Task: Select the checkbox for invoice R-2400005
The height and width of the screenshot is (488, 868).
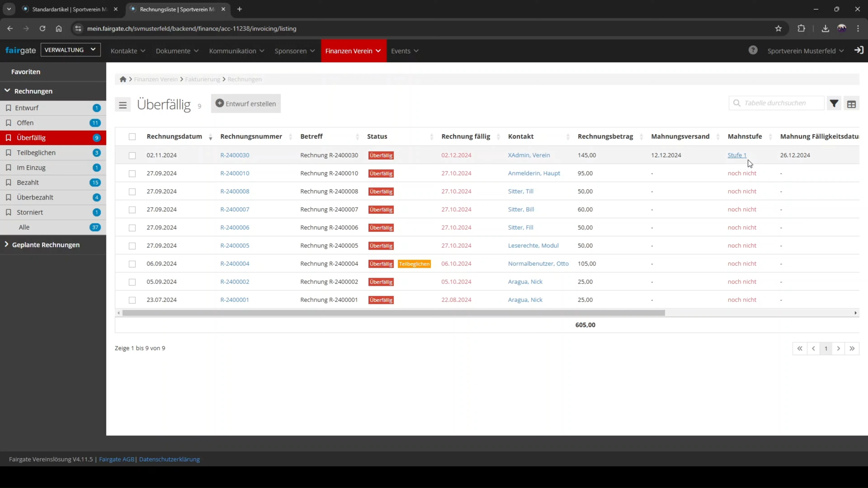Action: (132, 246)
